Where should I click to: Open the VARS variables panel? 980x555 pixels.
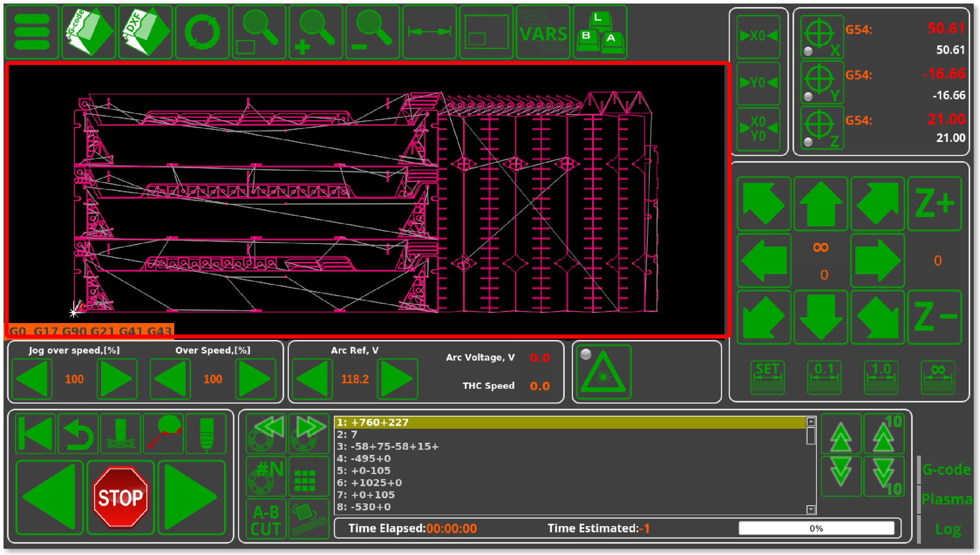(543, 32)
